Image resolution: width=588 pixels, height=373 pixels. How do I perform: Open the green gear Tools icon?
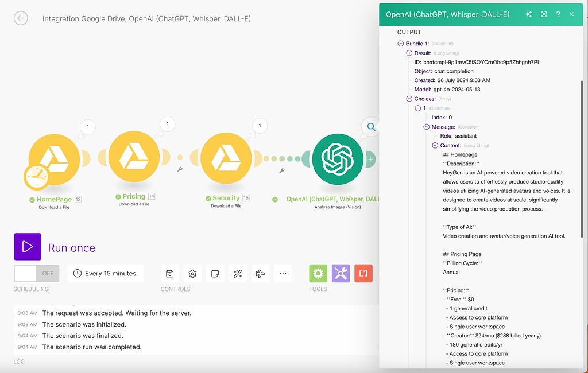point(318,274)
